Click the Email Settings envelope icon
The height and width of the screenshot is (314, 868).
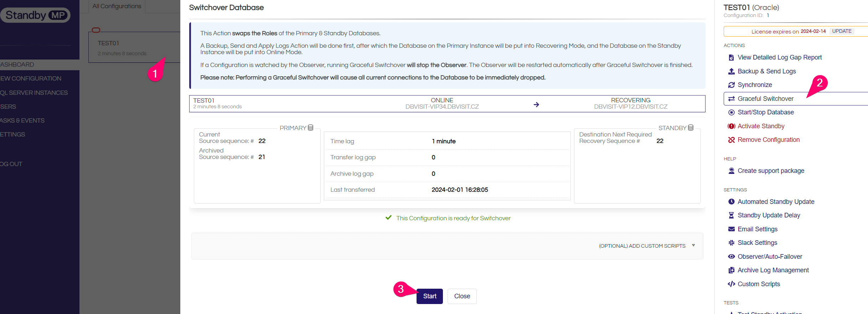[731, 229]
